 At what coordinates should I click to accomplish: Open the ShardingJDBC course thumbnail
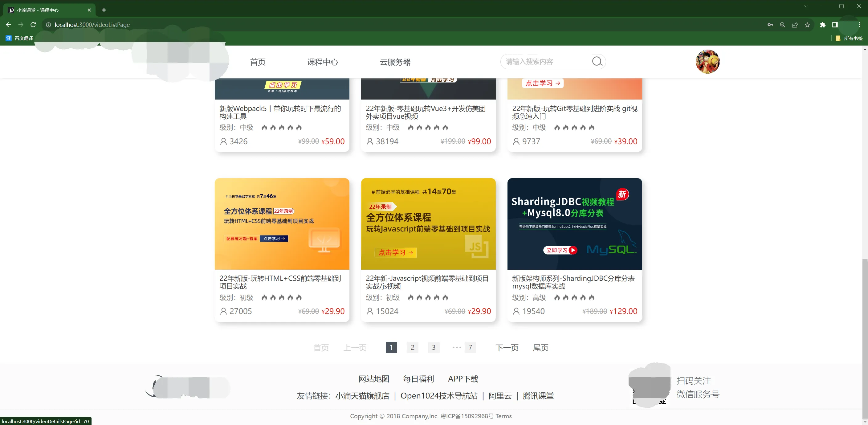[x=575, y=224]
